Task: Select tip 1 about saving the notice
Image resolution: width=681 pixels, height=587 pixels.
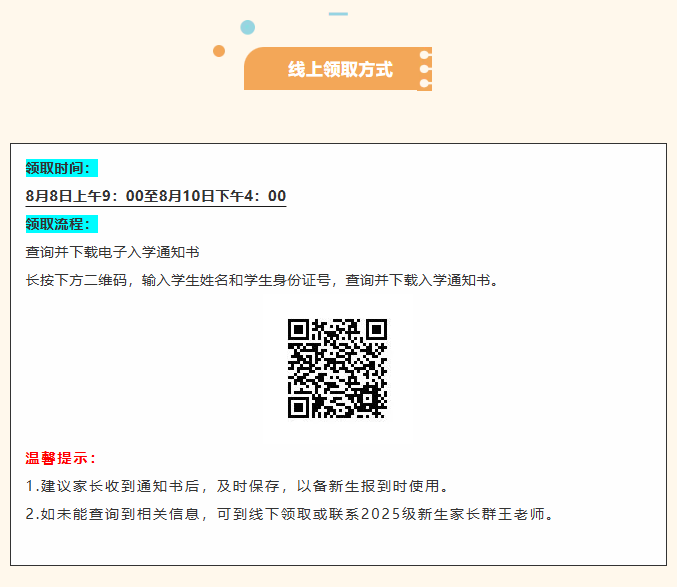Action: click(x=235, y=487)
